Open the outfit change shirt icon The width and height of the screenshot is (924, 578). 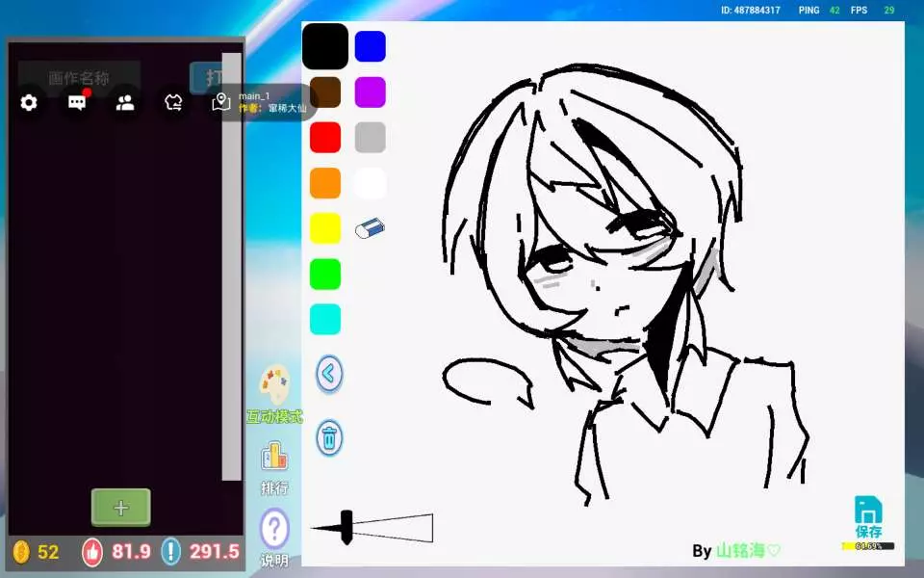173,103
